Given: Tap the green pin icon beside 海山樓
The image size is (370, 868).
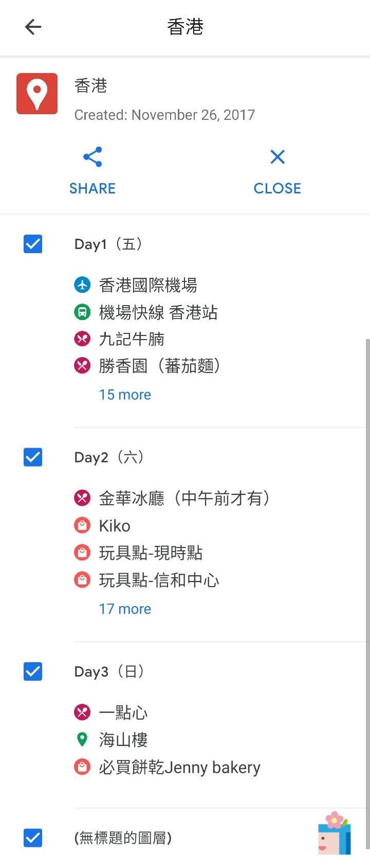Looking at the screenshot, I should tap(82, 739).
